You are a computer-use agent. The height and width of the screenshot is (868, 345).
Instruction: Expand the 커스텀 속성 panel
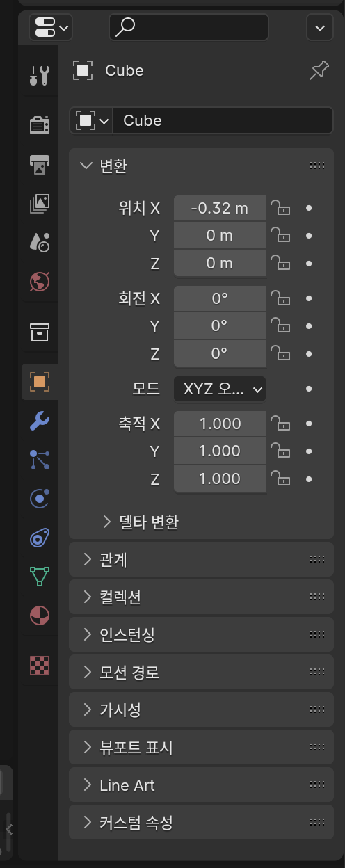[x=201, y=823]
